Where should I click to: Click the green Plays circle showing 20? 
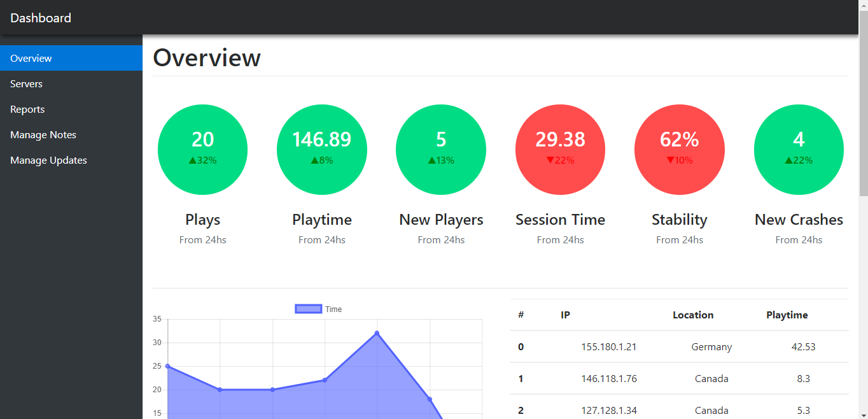click(202, 150)
